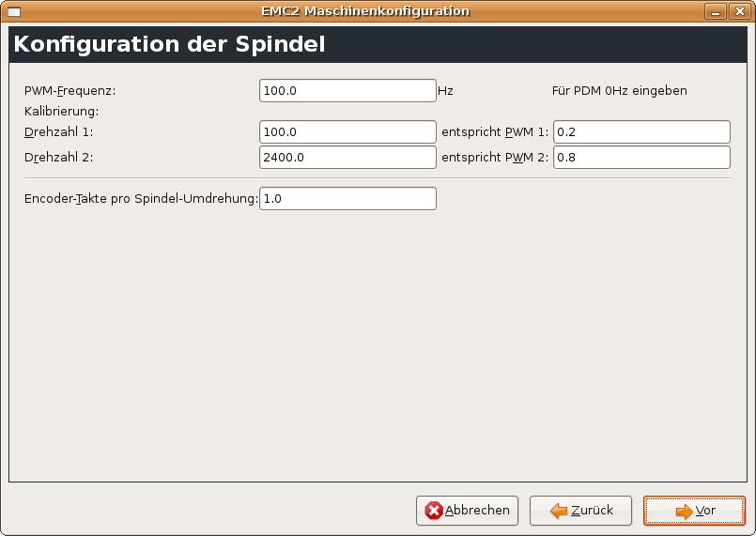756x536 pixels.
Task: Focus the Drehzahl 1 input field
Action: (347, 132)
